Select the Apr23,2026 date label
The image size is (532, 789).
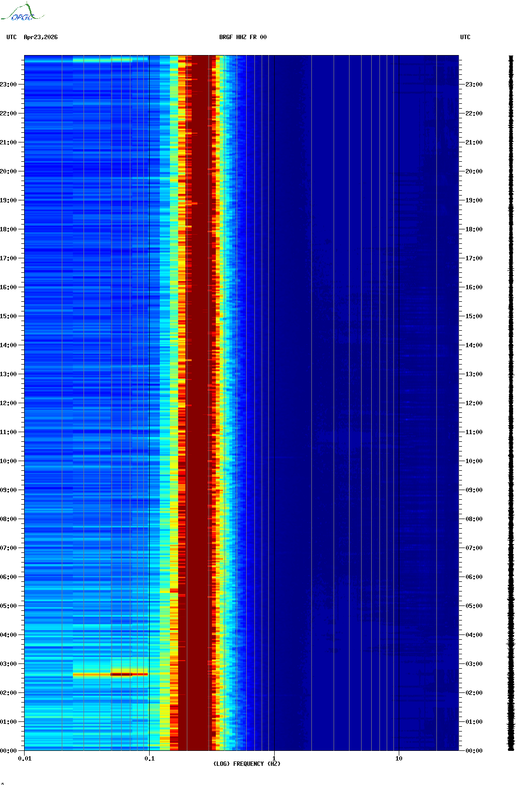(41, 37)
